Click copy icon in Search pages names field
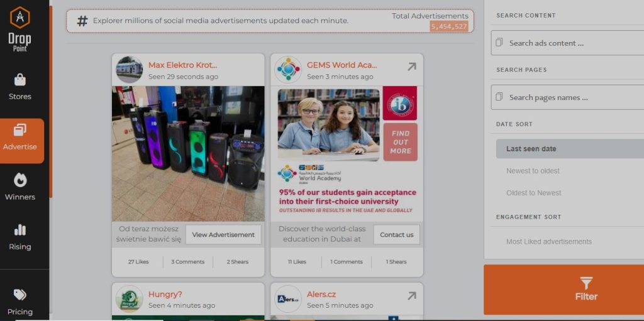 point(499,97)
